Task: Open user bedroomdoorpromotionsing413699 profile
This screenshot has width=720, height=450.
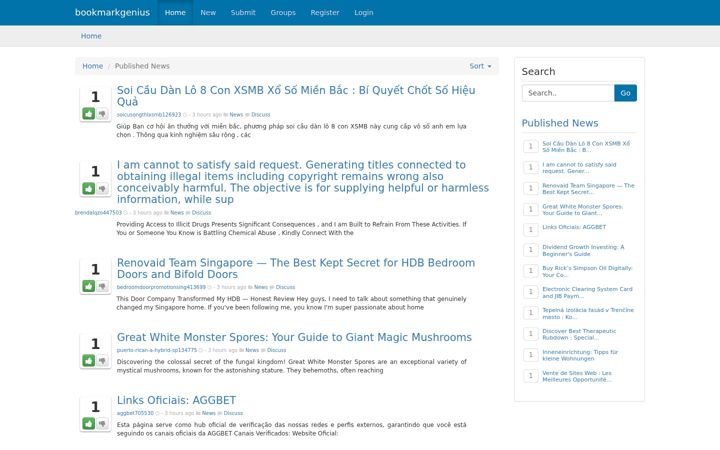Action: [161, 287]
